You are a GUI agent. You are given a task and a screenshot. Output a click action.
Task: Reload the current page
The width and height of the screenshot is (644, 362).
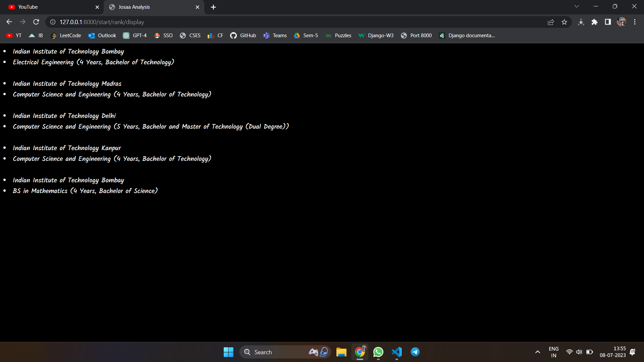(x=36, y=22)
